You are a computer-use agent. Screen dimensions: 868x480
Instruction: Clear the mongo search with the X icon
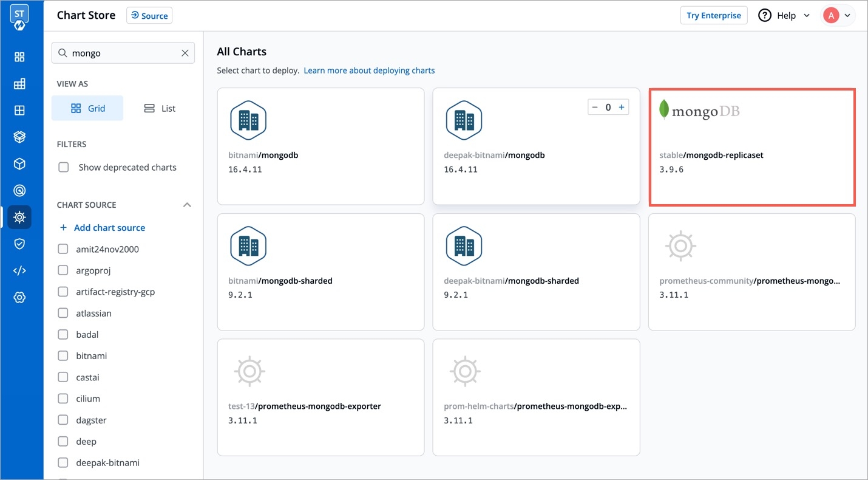pos(185,53)
